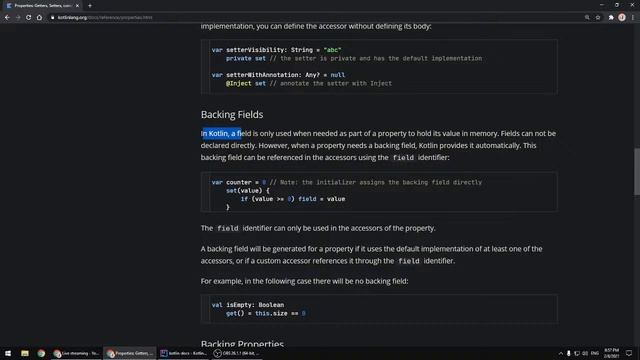Open the Windows notification center
The width and height of the screenshot is (640, 360).
pos(629,353)
